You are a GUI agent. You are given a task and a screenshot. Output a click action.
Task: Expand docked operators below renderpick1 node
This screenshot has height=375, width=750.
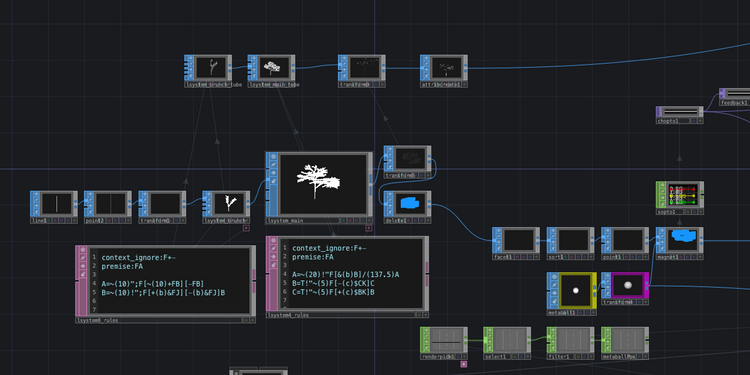point(463,364)
